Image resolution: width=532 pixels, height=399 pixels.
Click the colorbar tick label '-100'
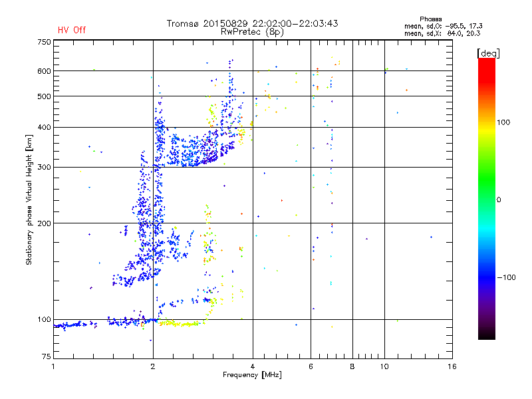[506, 277]
